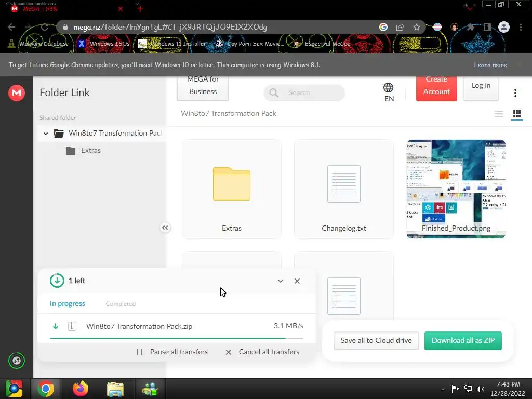Click the network tray icon
The height and width of the screenshot is (399, 532).
468,389
